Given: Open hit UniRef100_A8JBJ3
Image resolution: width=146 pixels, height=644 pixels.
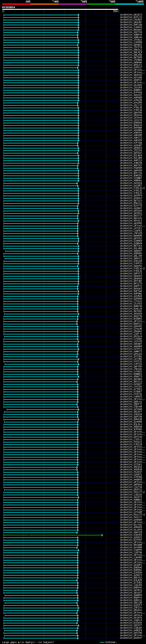Looking at the screenshot, I should (x=131, y=15).
